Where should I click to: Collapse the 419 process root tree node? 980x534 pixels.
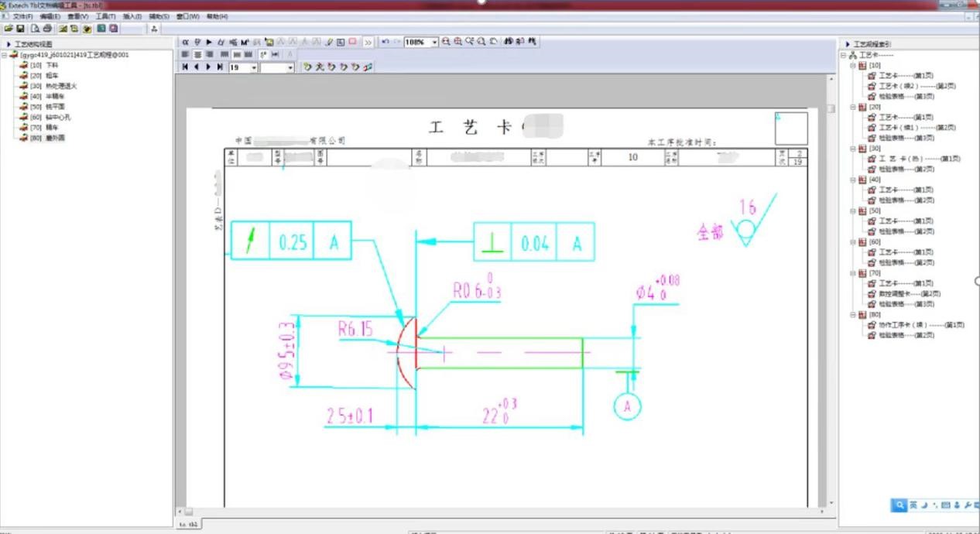tap(5, 55)
